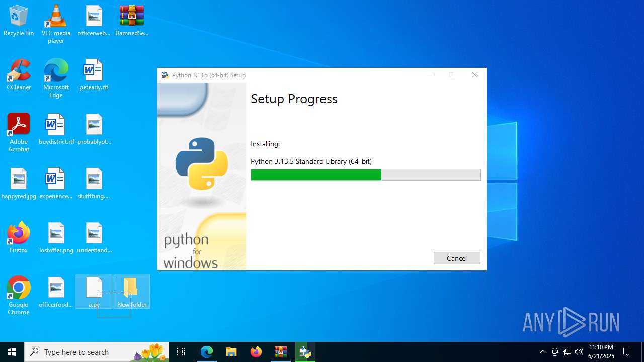Select the VLC media player shortcut
This screenshot has width=644, height=362.
click(56, 24)
